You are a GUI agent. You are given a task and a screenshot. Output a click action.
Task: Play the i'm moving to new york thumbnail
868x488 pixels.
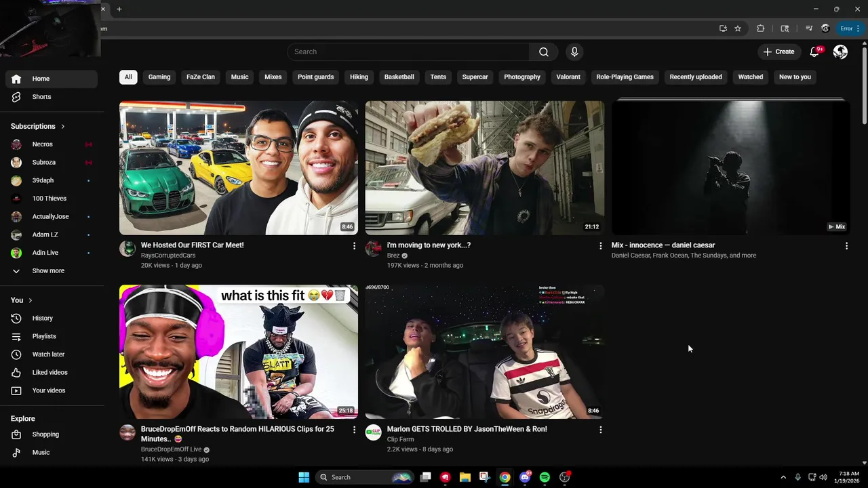(x=485, y=168)
